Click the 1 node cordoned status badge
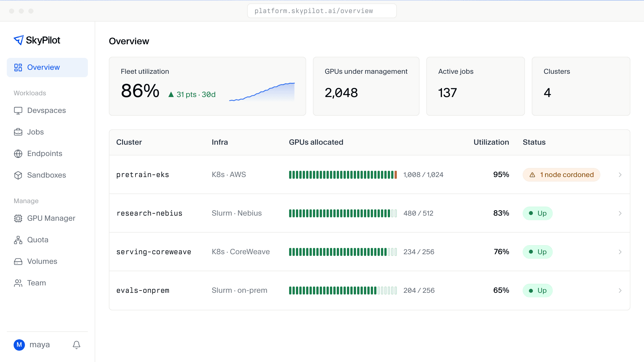The height and width of the screenshot is (362, 644). click(561, 175)
